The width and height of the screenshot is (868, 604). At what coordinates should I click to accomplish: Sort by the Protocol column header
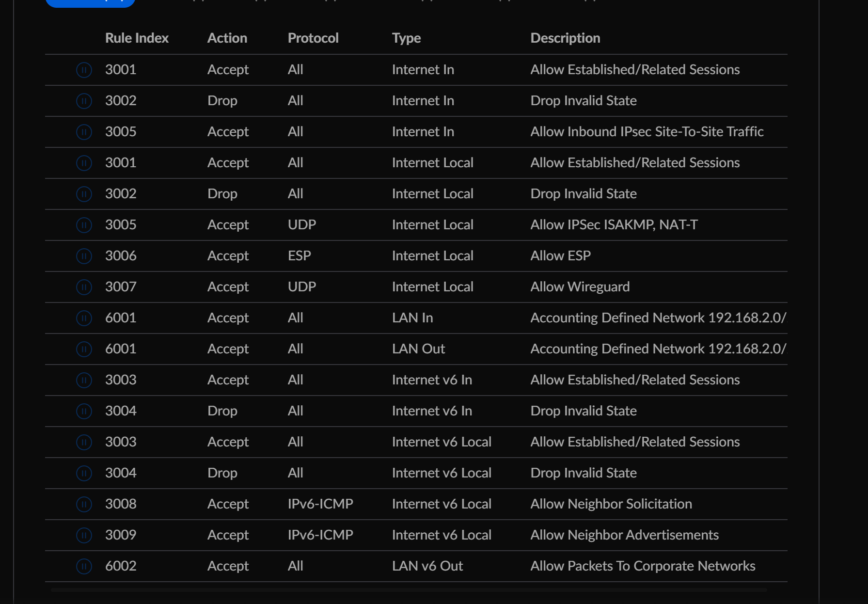(313, 38)
